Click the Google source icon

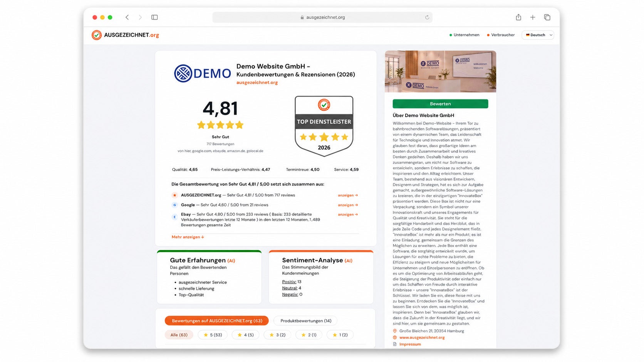(174, 205)
